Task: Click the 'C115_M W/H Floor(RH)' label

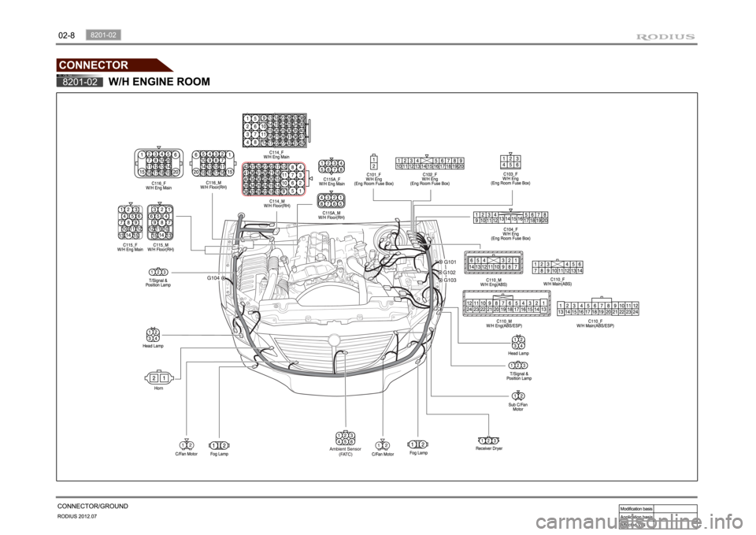Action: tap(161, 247)
